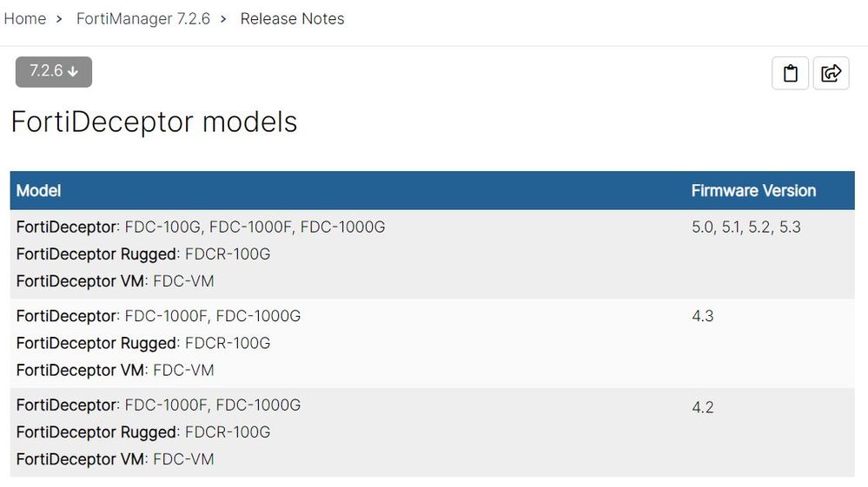Click the copy-to-clipboard icon

point(790,74)
